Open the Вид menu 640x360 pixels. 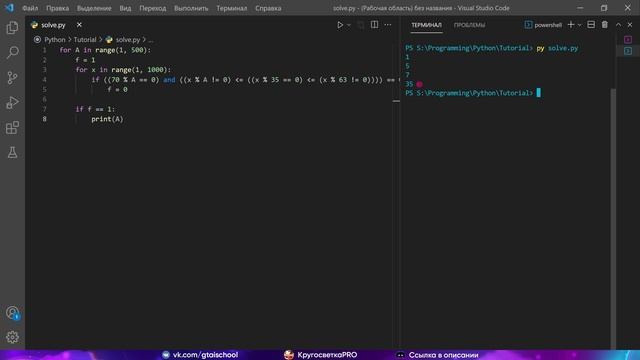click(x=125, y=8)
